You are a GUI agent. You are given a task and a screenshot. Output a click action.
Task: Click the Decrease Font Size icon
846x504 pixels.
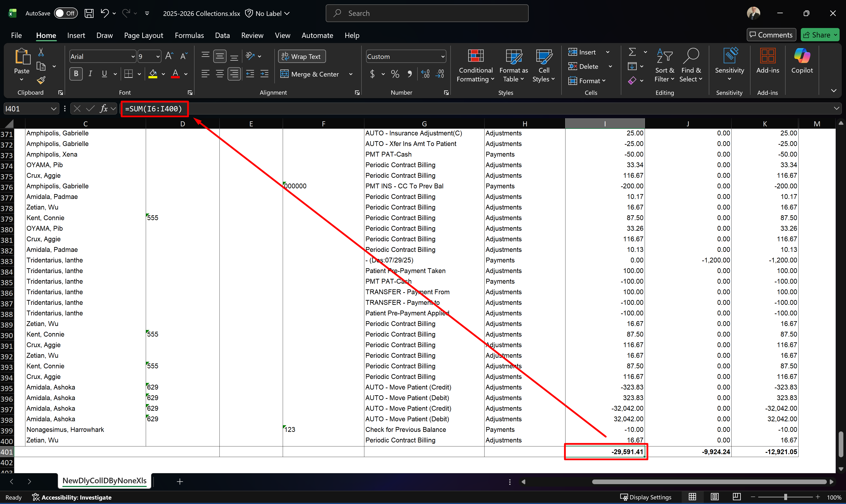point(184,56)
